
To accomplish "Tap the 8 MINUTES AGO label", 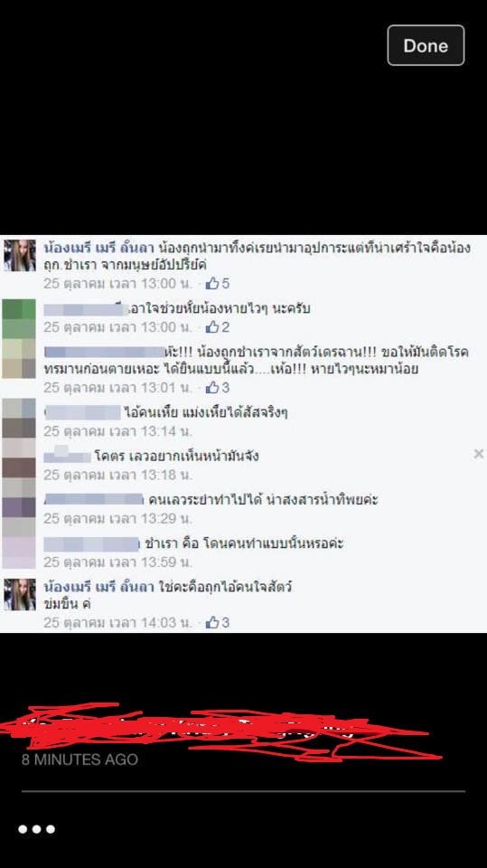I will (80, 759).
